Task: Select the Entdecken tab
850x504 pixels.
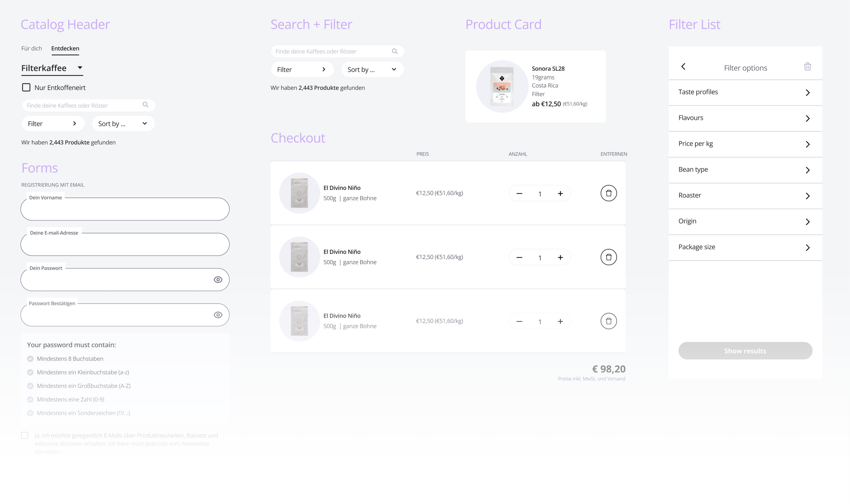Action: [65, 49]
